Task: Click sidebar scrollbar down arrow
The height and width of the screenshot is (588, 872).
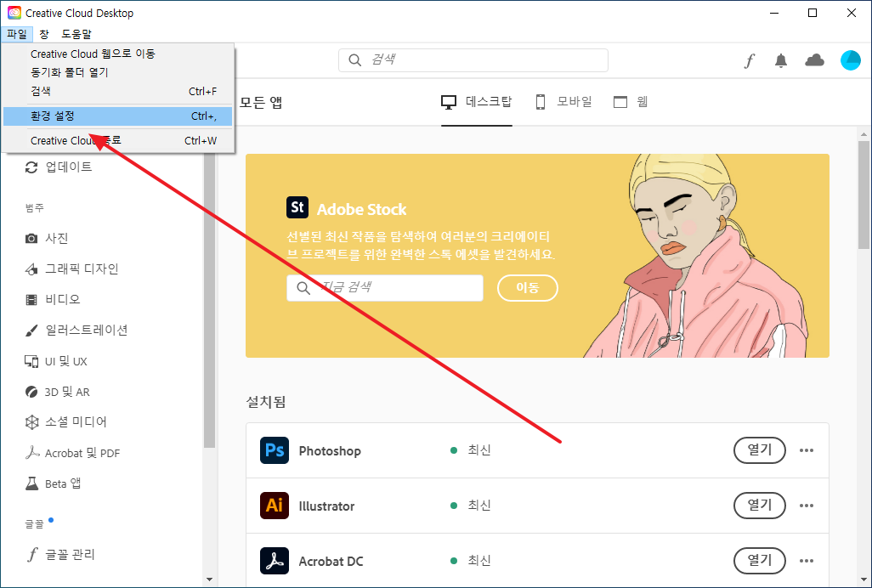Action: [209, 580]
